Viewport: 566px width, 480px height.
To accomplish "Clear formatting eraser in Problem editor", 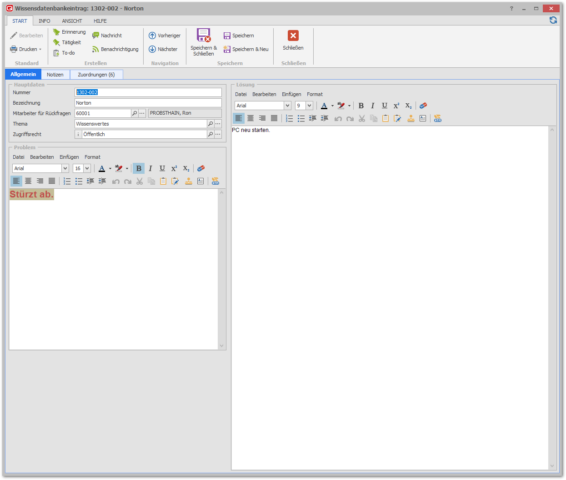I will 201,168.
